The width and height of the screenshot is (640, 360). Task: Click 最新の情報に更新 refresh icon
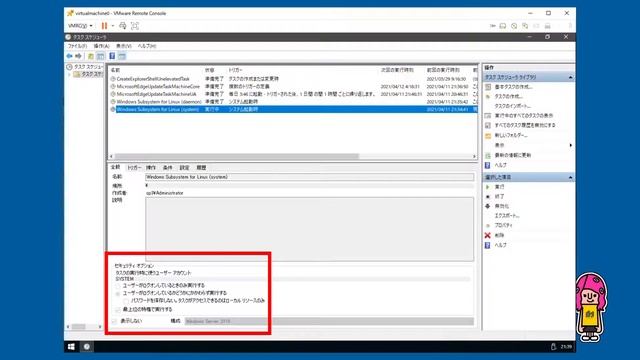click(x=488, y=156)
